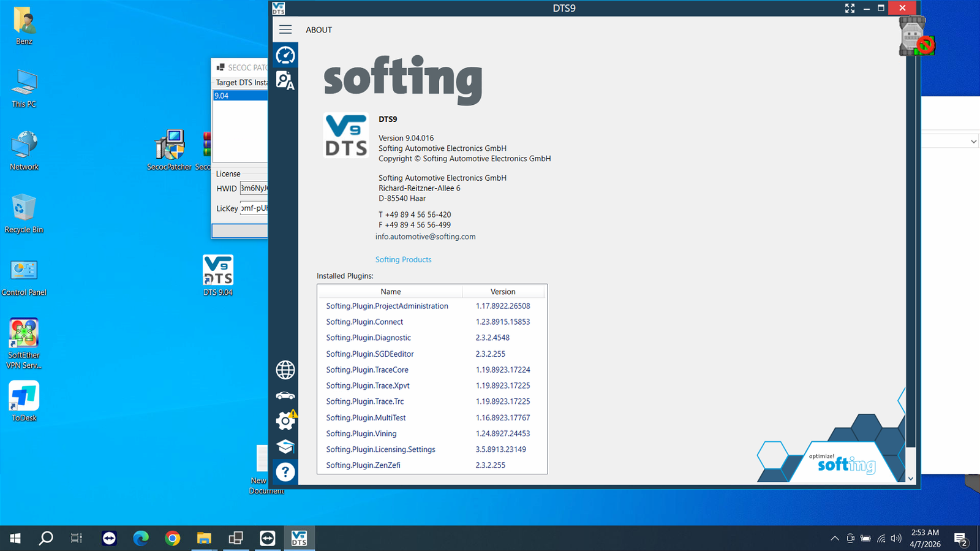Select Softing.Plugin.Licensing.Settings row
The width and height of the screenshot is (980, 551).
pos(432,449)
